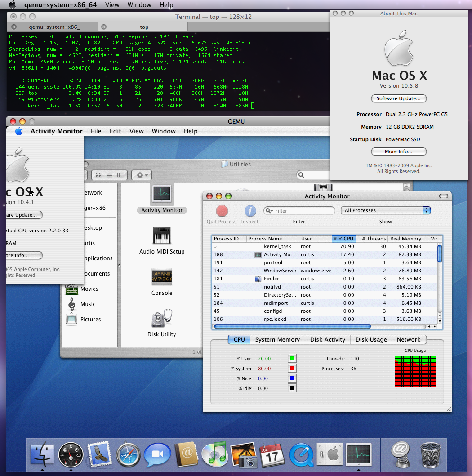Click More Info in About This Mac
This screenshot has width=472, height=476.
pos(399,151)
